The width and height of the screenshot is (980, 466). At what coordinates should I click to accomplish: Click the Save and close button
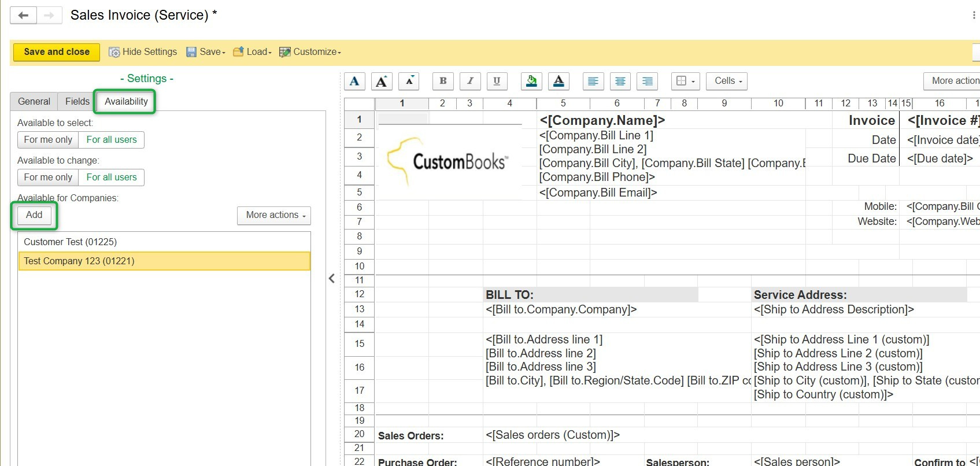pyautogui.click(x=57, y=52)
